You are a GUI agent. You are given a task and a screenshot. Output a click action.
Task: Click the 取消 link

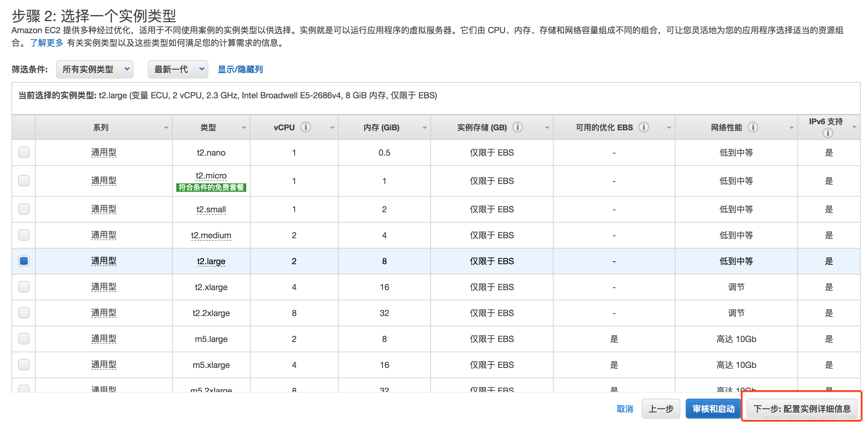click(x=625, y=409)
